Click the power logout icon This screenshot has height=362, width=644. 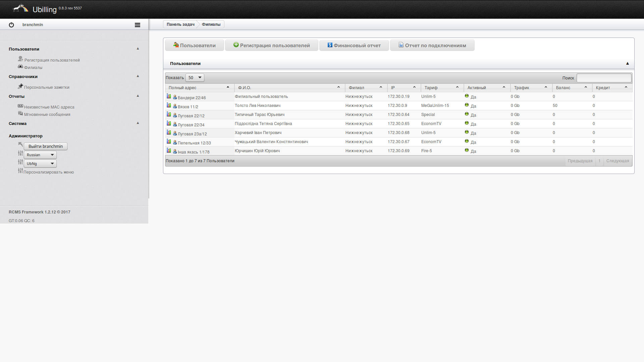tap(11, 25)
